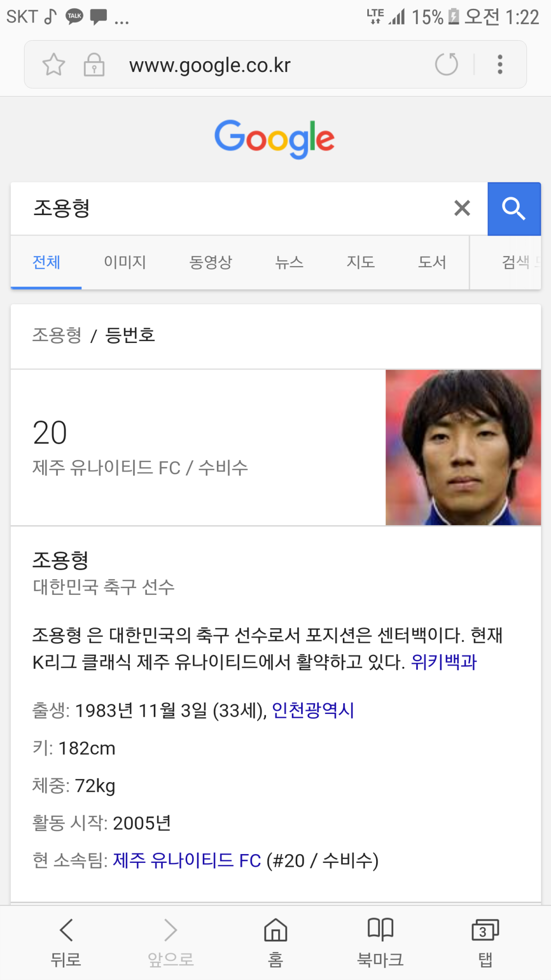This screenshot has height=980, width=551.
Task: Select the 뉴스 tab
Action: pyautogui.click(x=289, y=262)
